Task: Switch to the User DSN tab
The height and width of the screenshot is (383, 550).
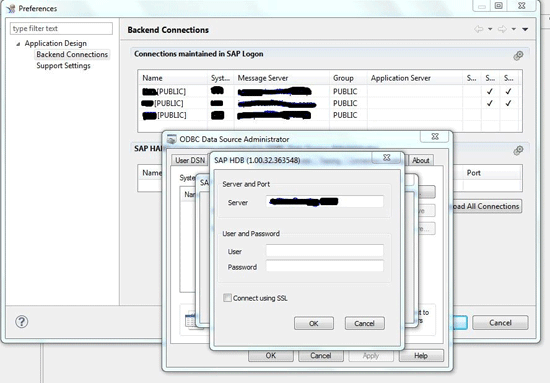Action: pos(190,160)
